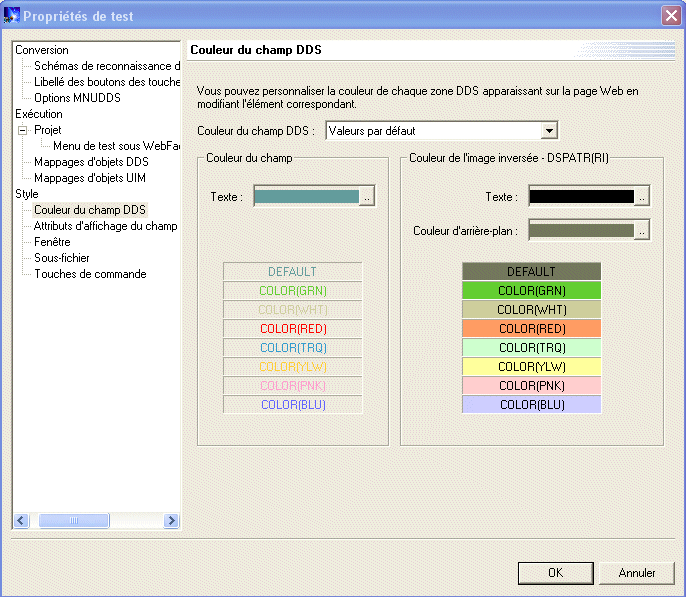Select COLOR(GRN) in field color list
Screen dimensions: 686x597
(292, 290)
